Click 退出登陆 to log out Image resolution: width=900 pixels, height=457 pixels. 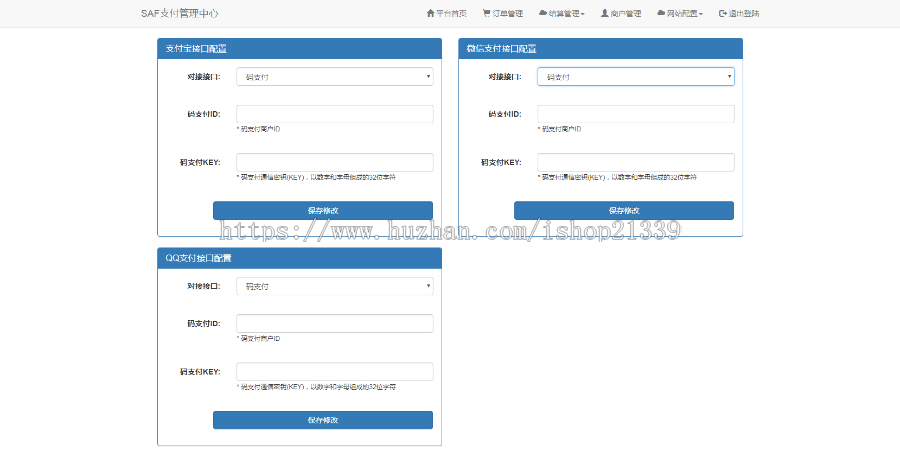739,13
